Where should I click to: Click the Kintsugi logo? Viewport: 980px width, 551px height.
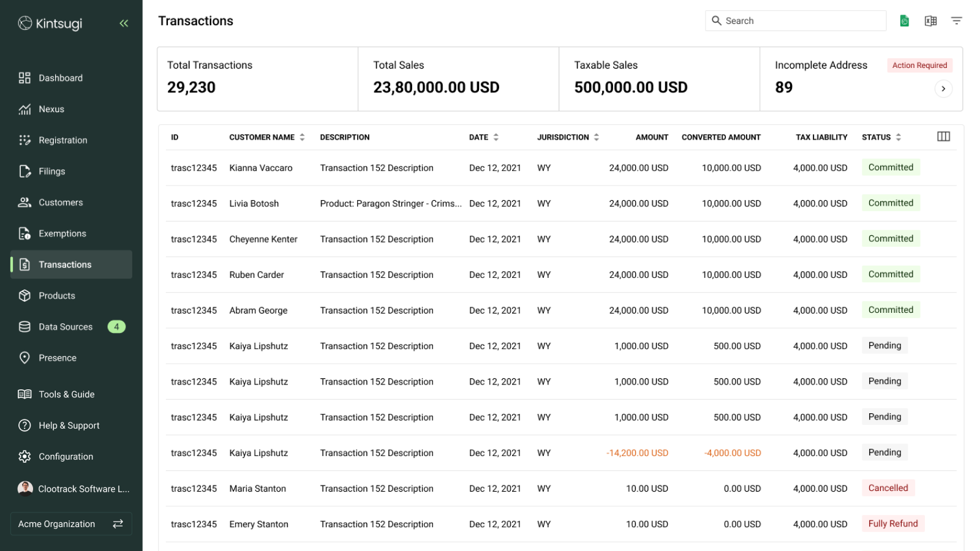[x=50, y=23]
